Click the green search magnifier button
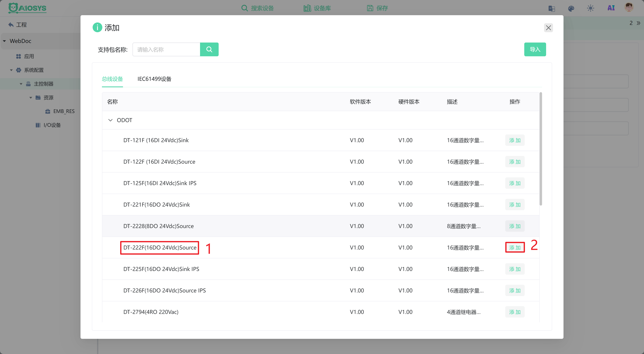 [209, 49]
